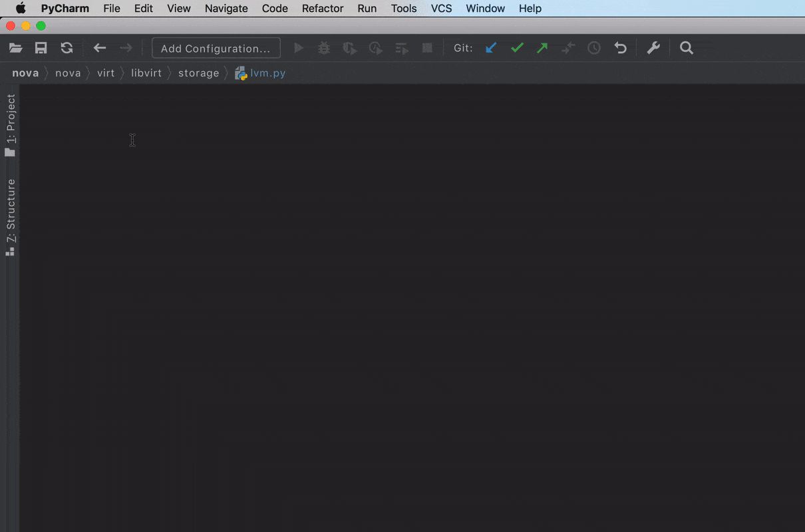The height and width of the screenshot is (532, 805).
Task: Open the Refactor menu
Action: [323, 9]
